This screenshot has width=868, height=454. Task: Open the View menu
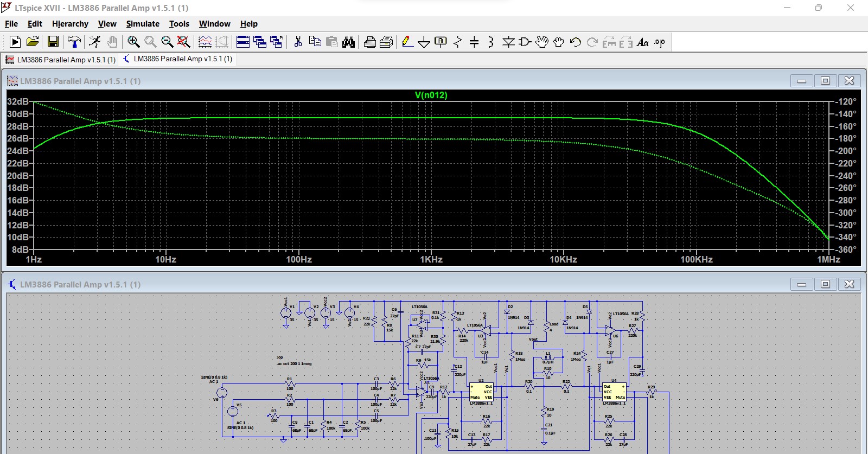pos(107,24)
